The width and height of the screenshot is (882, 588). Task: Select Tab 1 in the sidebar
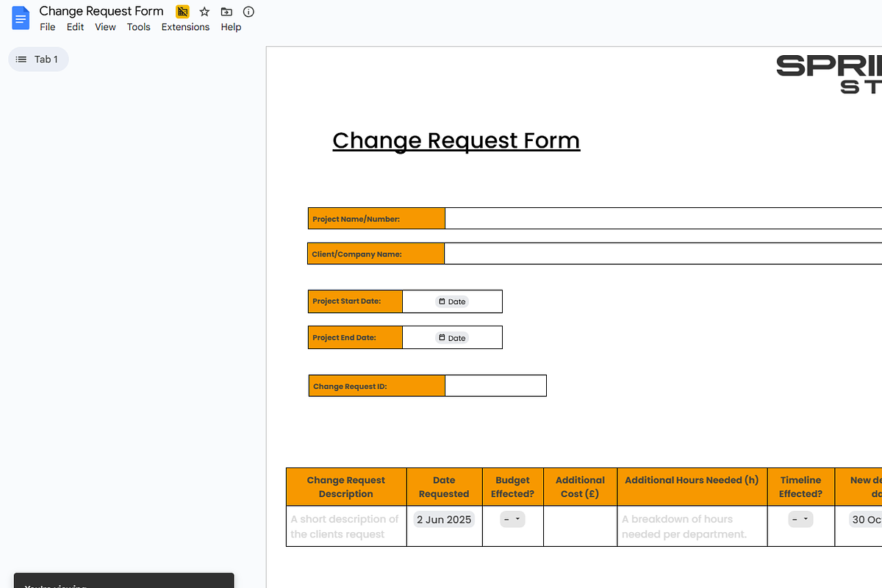tap(38, 60)
